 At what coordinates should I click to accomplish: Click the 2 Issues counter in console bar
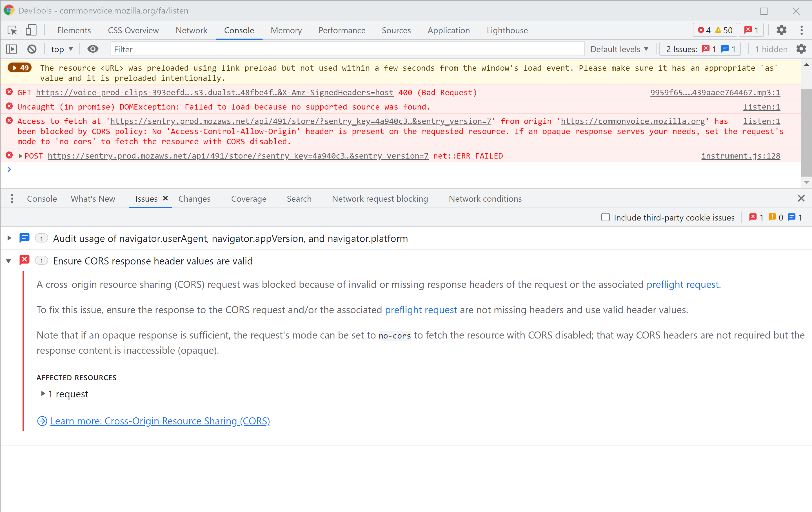point(700,49)
